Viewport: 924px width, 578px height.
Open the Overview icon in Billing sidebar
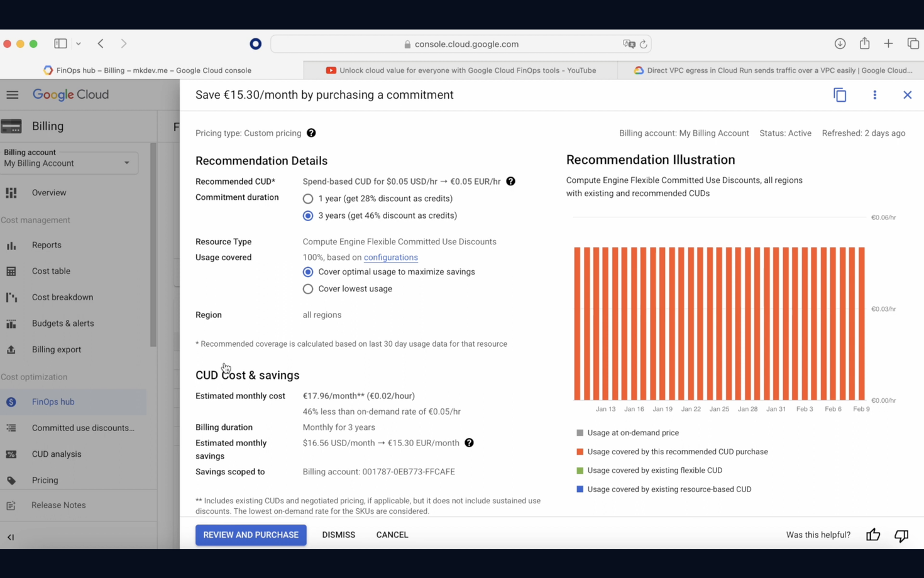(x=11, y=193)
